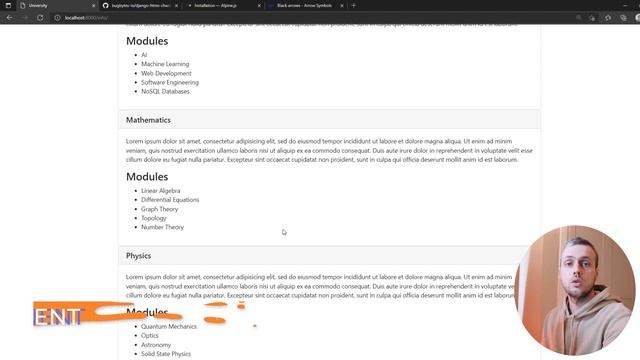Select the Topology module item
Viewport: 640px width, 360px height.
click(x=154, y=218)
